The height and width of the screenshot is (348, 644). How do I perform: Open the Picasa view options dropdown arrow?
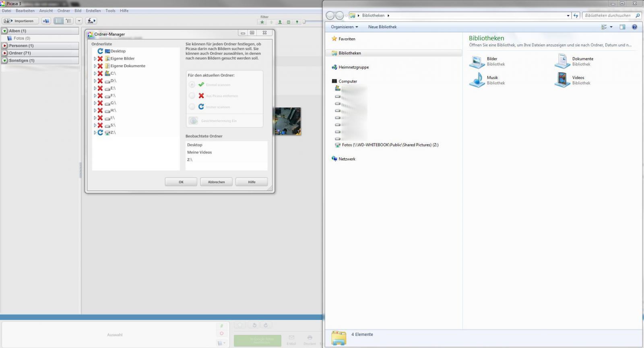(x=79, y=21)
